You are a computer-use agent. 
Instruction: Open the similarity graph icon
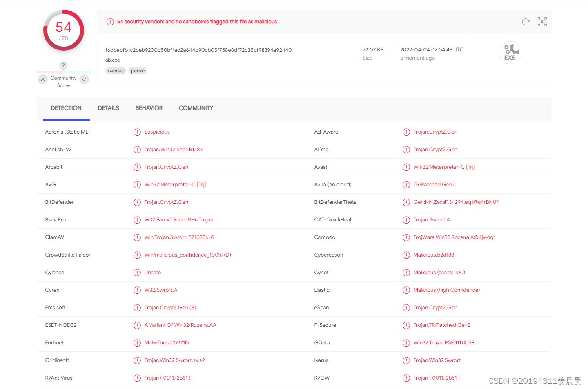542,22
